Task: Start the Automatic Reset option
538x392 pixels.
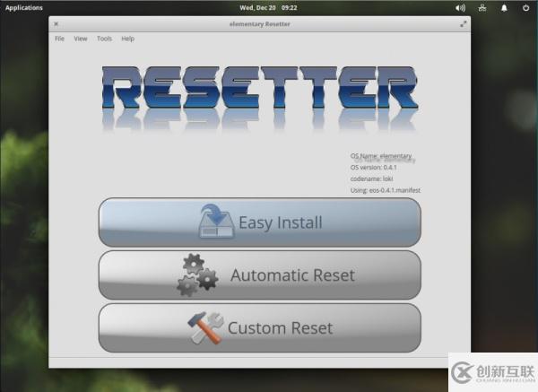Action: (260, 275)
